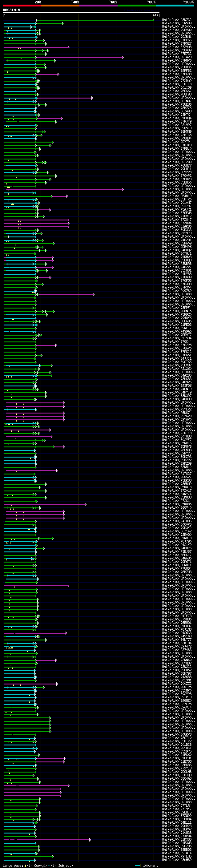Select hit label UniRef100_C1EC31
The image size is (197, 868).
177,758
